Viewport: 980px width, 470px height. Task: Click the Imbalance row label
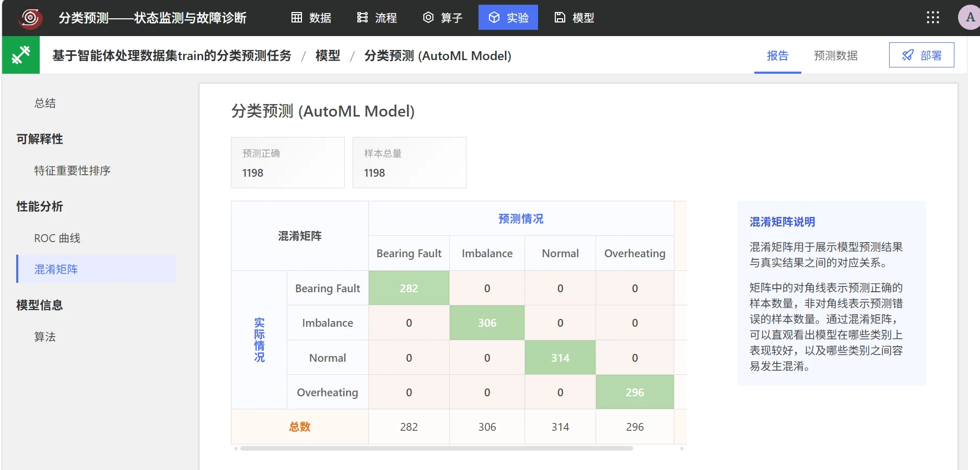(328, 323)
